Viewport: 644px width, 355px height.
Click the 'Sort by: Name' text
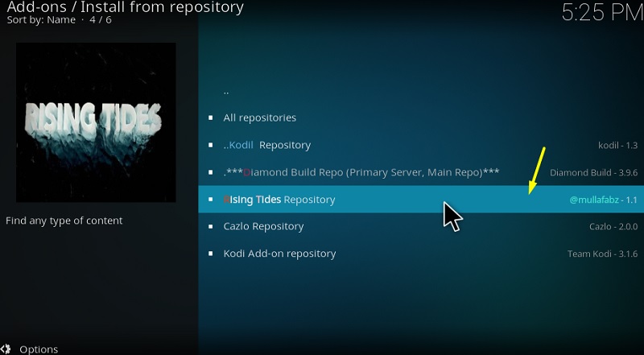[x=41, y=19]
